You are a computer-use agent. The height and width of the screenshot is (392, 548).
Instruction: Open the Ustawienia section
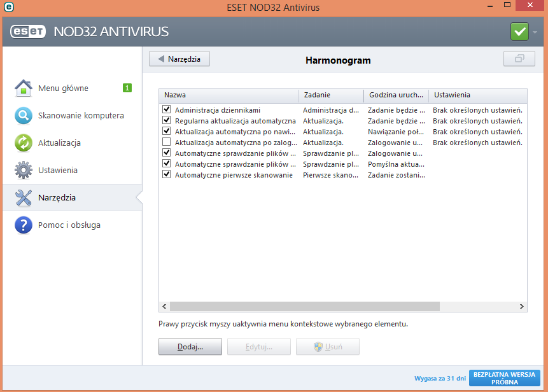click(x=73, y=170)
